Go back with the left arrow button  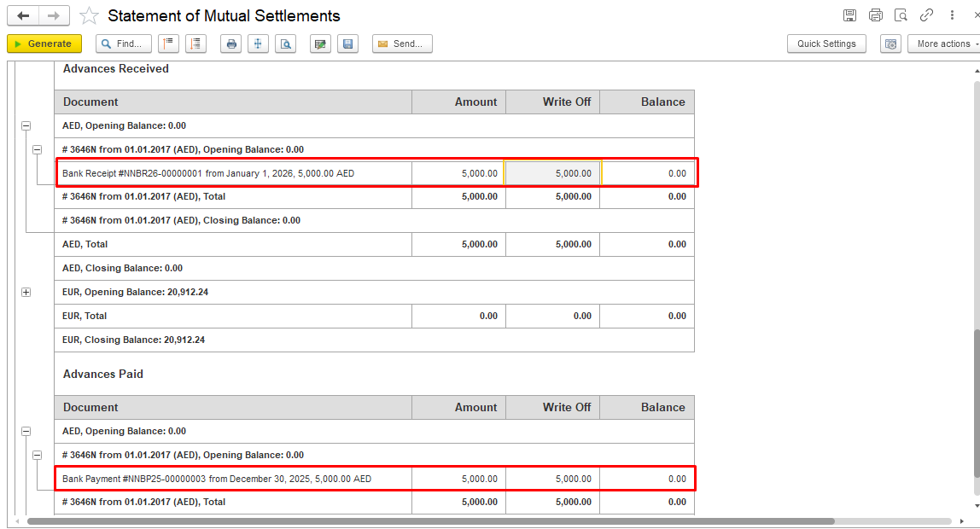pyautogui.click(x=23, y=15)
